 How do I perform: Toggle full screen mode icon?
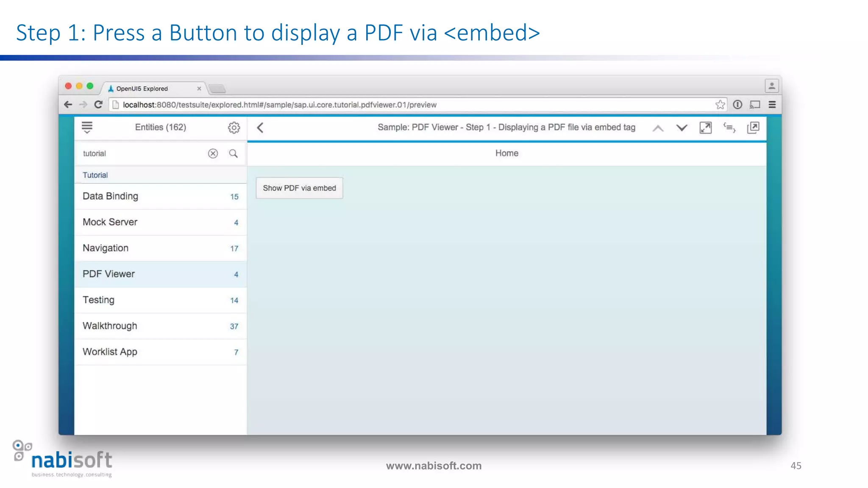(705, 128)
